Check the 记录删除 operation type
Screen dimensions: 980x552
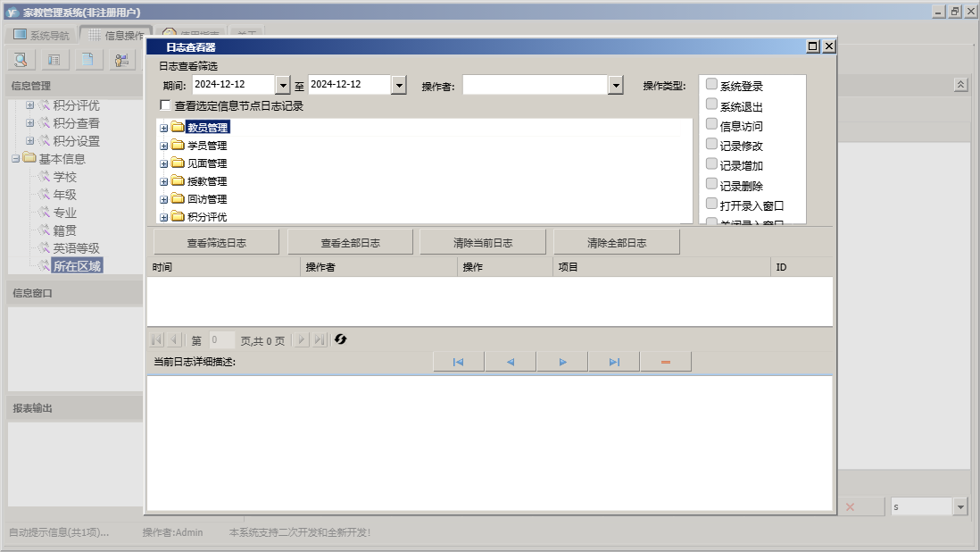point(711,184)
